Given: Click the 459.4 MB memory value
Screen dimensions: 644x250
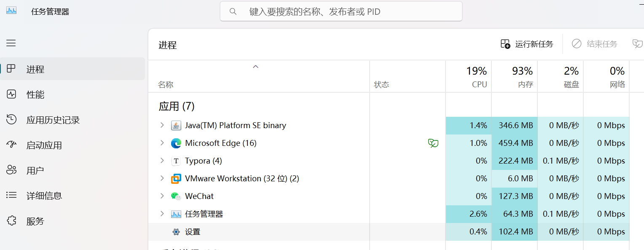Looking at the screenshot, I should coord(515,143).
